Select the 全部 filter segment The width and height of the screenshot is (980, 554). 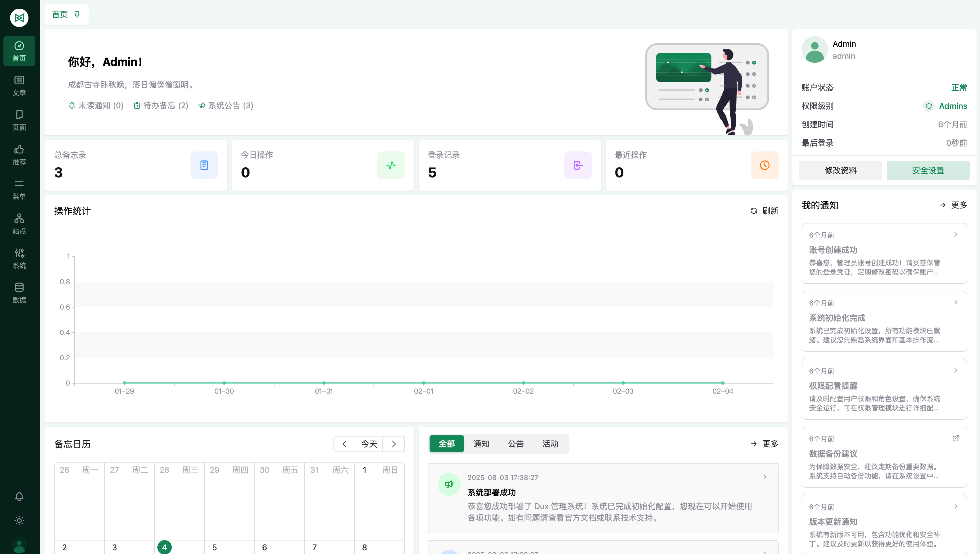(446, 444)
